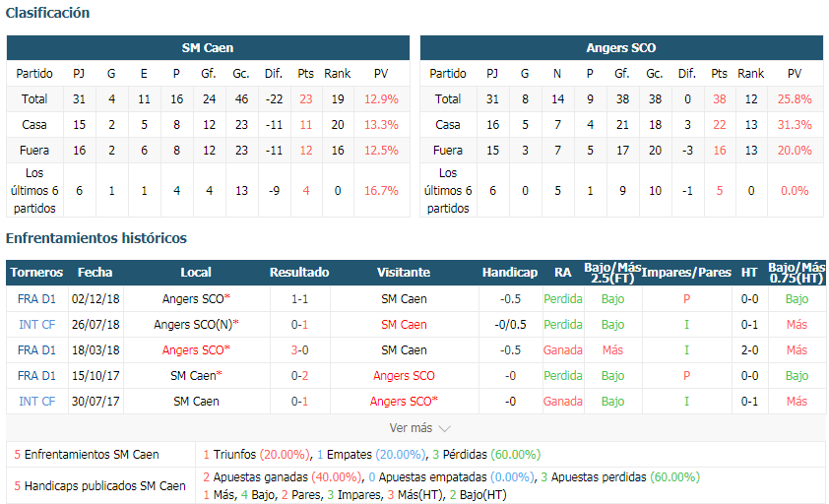Click Angers SCO 'Los últimos 6 partidos' row label
The width and height of the screenshot is (829, 504).
tap(448, 190)
